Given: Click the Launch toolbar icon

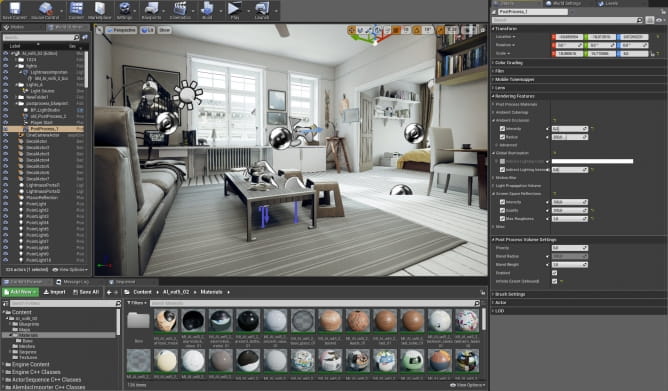Looking at the screenshot, I should (262, 9).
